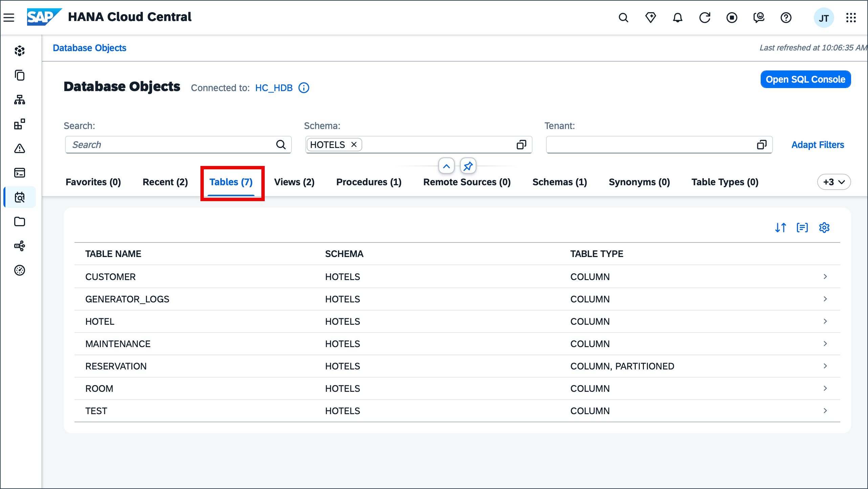The height and width of the screenshot is (489, 868).
Task: Switch to the Remote Sources (0) tab
Action: click(x=467, y=182)
